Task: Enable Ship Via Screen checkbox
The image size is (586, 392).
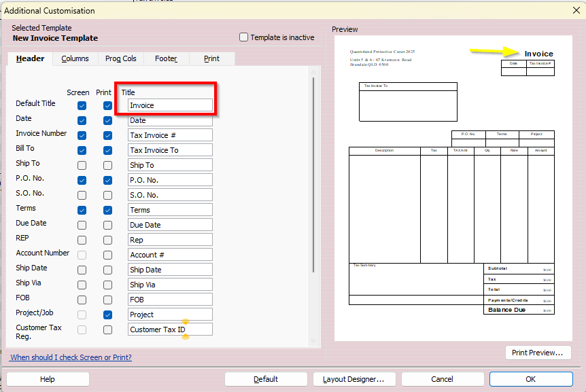Action: point(82,285)
